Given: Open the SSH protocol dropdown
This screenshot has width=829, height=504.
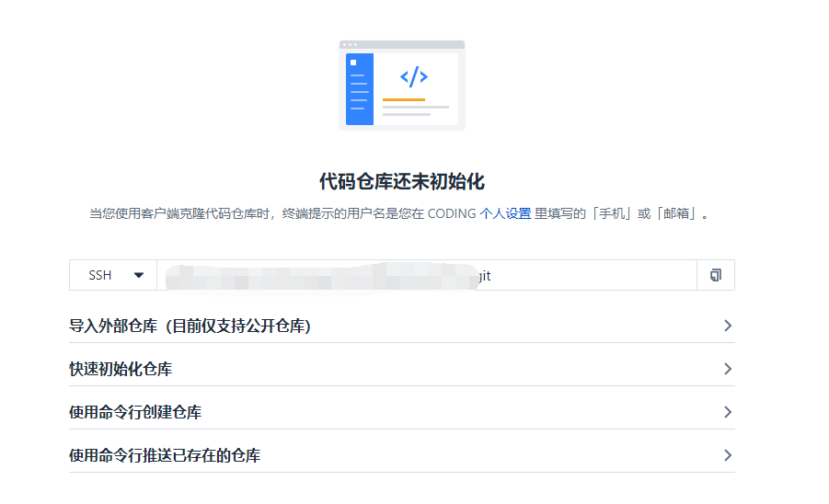Looking at the screenshot, I should [113, 275].
